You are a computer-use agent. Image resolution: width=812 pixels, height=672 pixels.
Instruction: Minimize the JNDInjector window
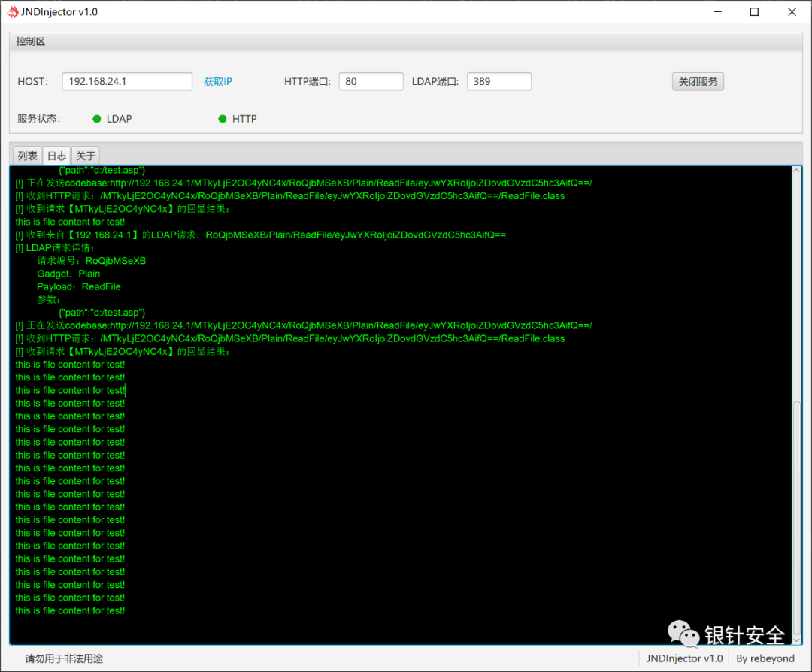tap(717, 11)
